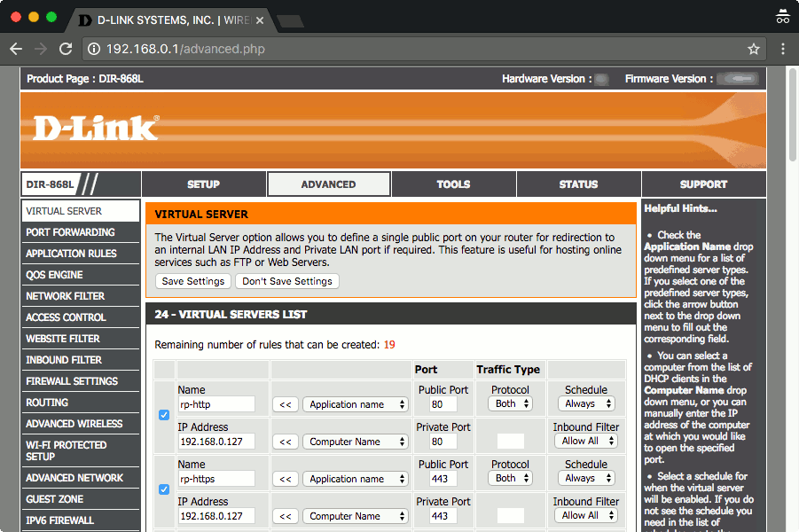Image resolution: width=799 pixels, height=532 pixels.
Task: Open Inbound Filter dropdown for rp-https rule
Action: tap(586, 515)
